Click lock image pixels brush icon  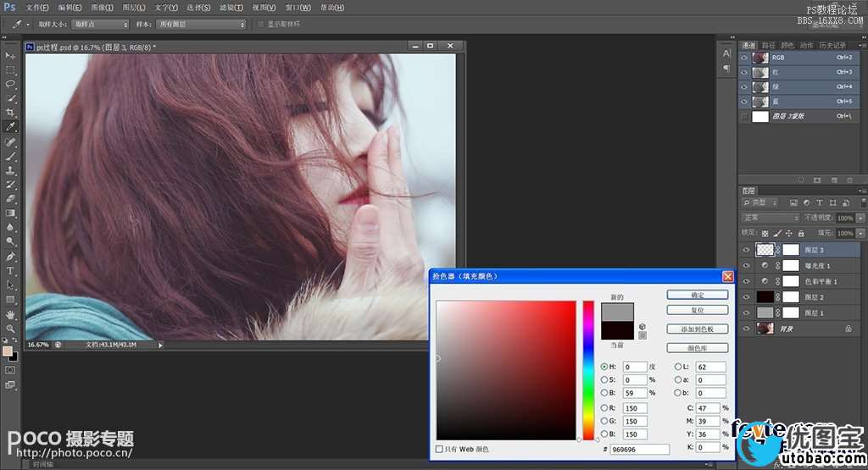(777, 234)
